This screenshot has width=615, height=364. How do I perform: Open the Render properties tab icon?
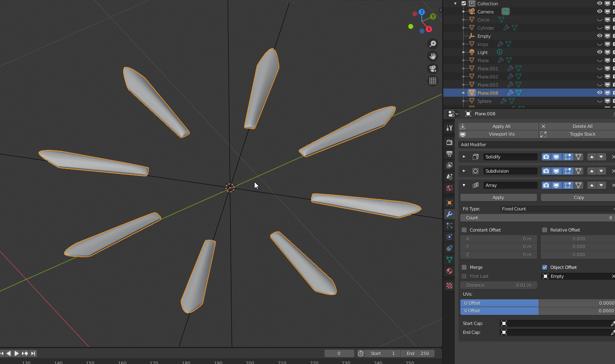(x=449, y=143)
